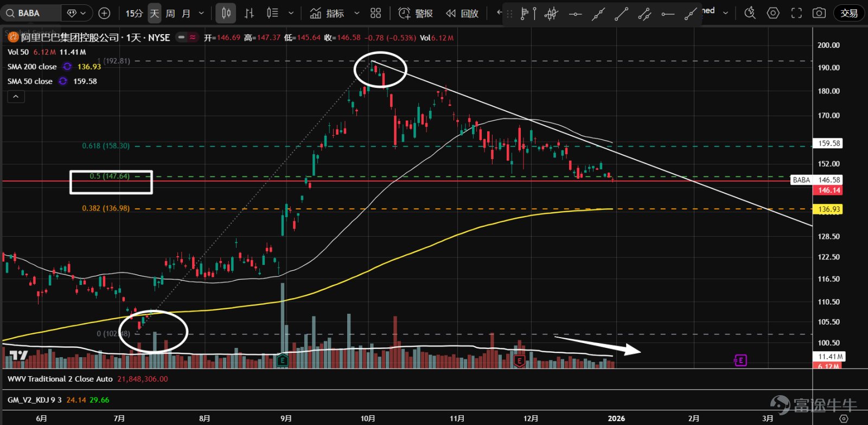The width and height of the screenshot is (868, 425).
Task: Toggle the pink approximate-data status icon
Action: point(193,37)
